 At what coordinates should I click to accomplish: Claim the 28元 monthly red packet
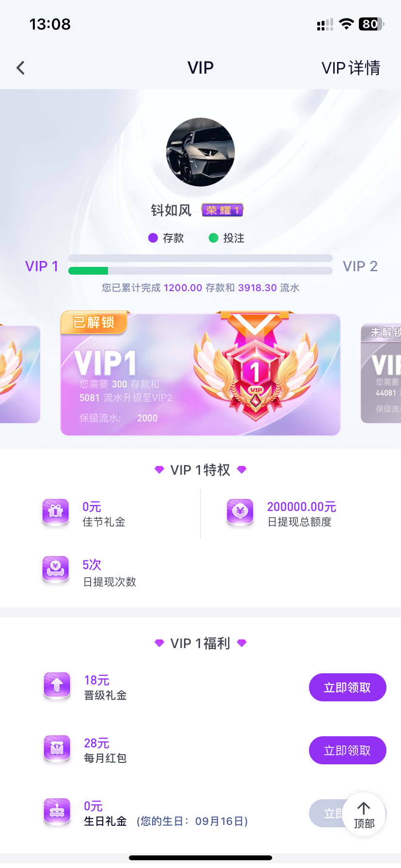coord(348,750)
